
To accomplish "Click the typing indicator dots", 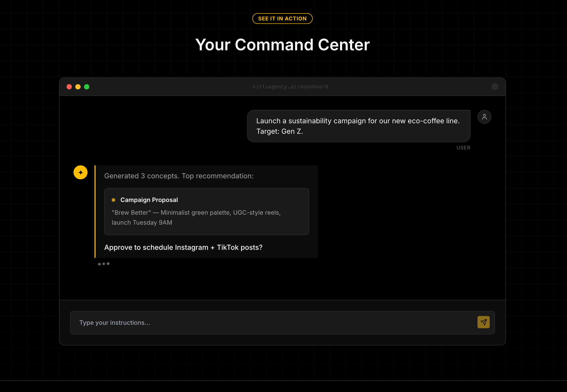I will (x=104, y=264).
